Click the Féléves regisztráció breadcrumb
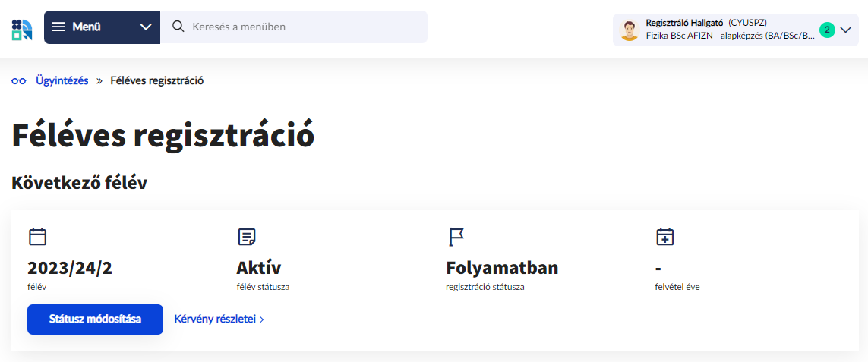Screen dimensions: 868x362 156,80
